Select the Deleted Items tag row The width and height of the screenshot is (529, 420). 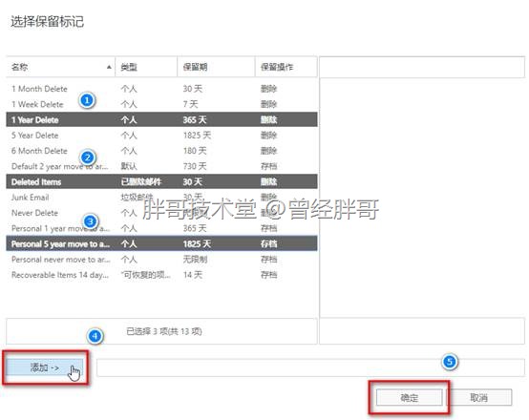161,181
